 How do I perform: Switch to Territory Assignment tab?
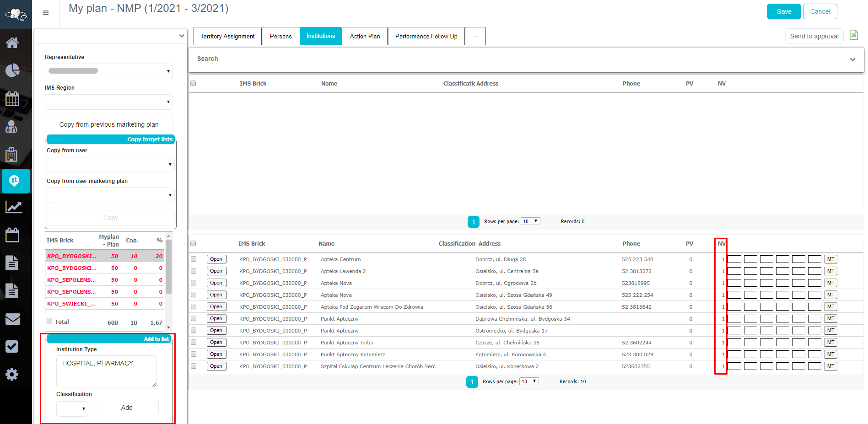coord(227,37)
